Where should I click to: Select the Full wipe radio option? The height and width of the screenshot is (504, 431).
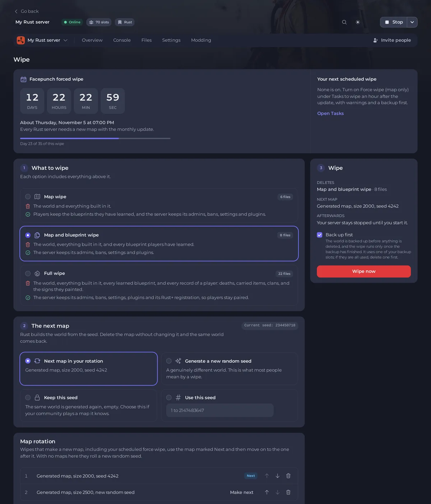point(28,274)
